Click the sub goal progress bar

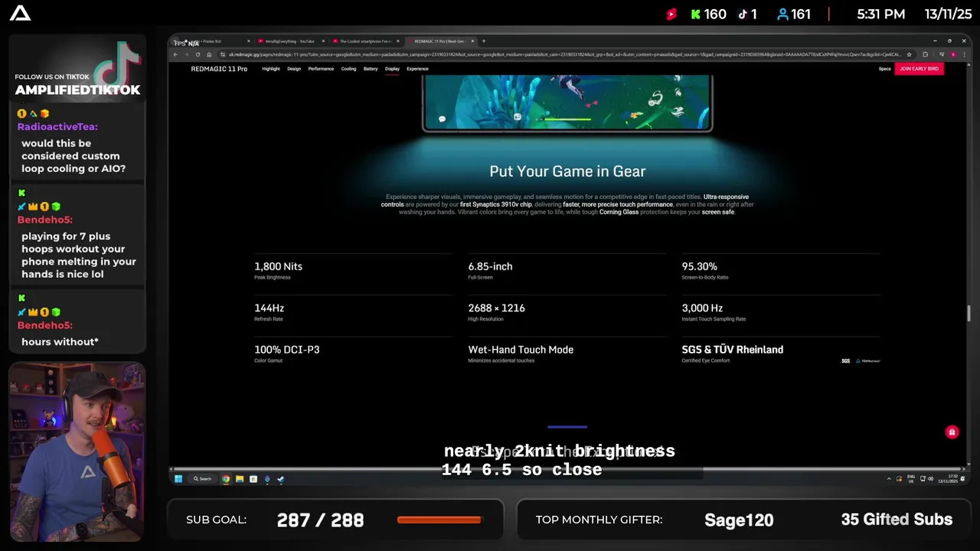pos(439,520)
